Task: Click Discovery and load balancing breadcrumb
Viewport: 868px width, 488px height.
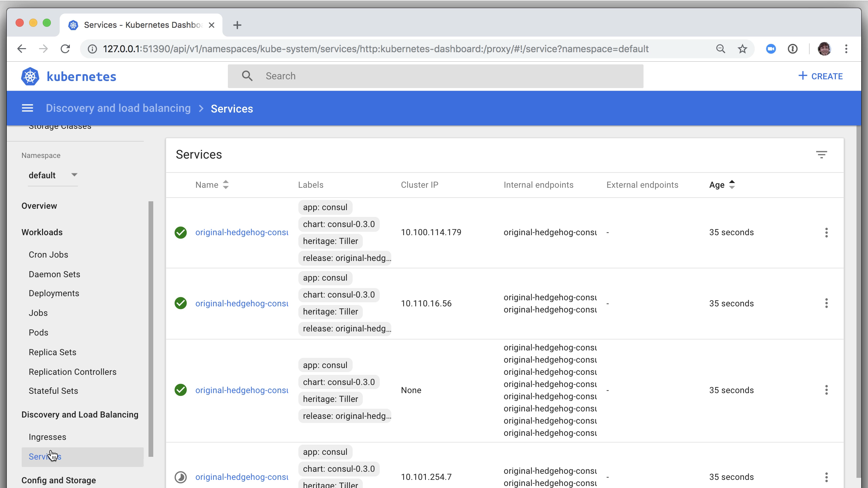Action: click(118, 108)
